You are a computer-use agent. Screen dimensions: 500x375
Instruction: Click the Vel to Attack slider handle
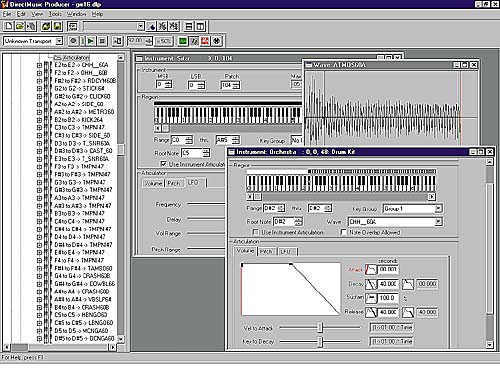tap(320, 327)
